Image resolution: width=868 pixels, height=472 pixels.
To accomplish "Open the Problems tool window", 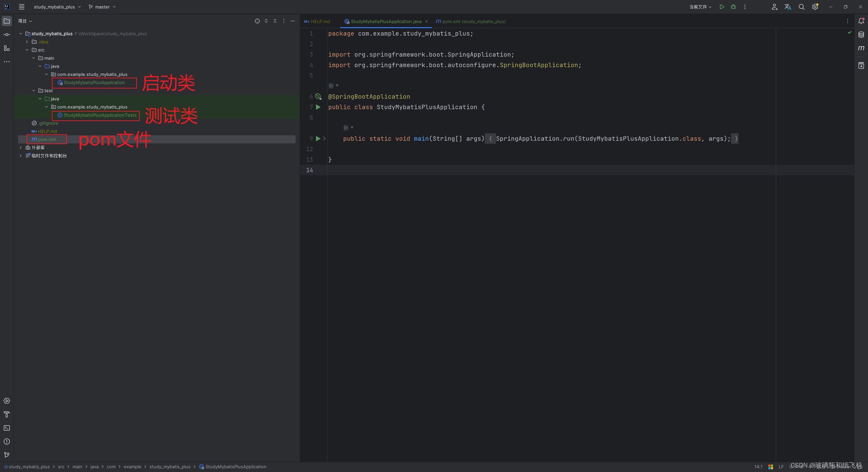I will point(7,441).
